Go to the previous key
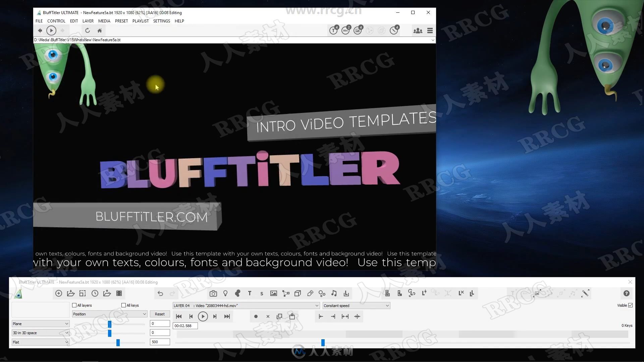 pos(191,316)
